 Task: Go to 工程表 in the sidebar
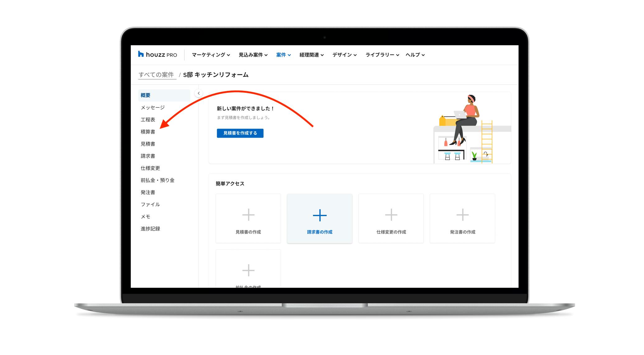tap(148, 120)
